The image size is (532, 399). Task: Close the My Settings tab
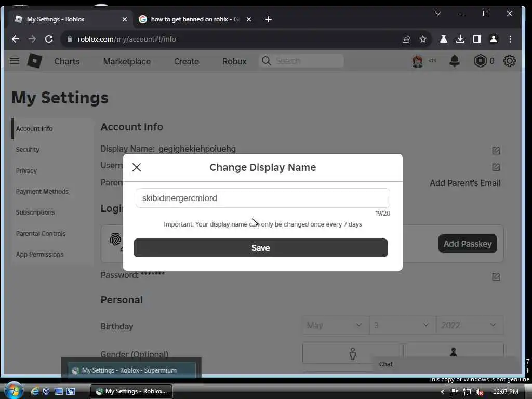click(125, 19)
